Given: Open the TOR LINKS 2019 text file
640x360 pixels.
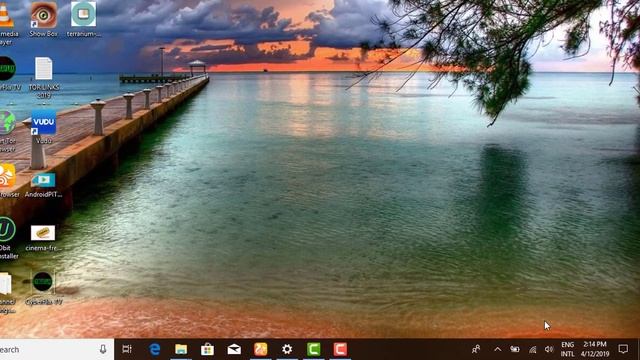Looking at the screenshot, I should coord(44,78).
